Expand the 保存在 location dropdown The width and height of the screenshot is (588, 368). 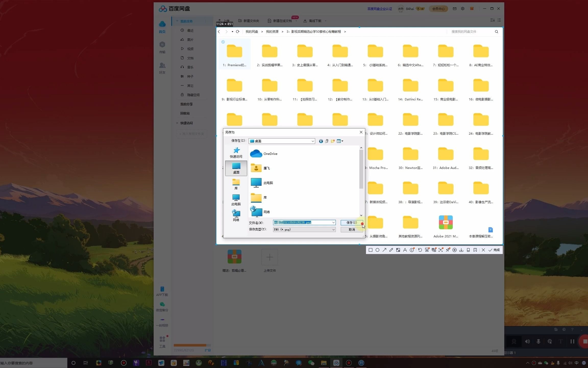click(313, 141)
